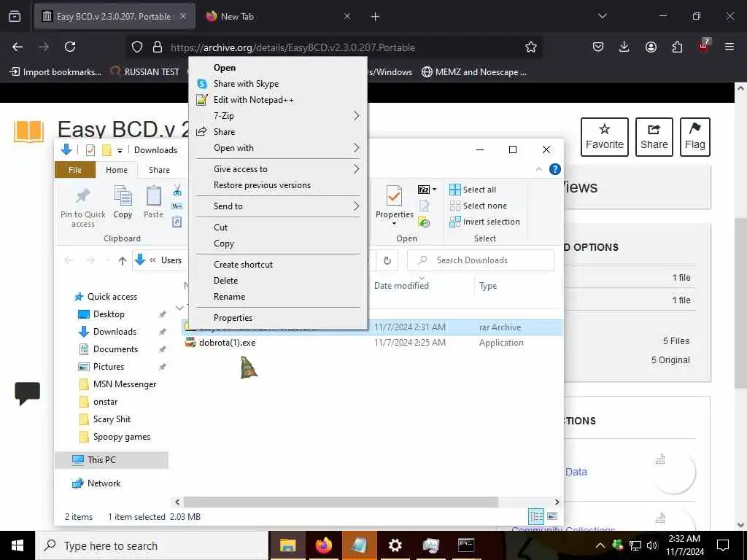
Task: Open Firefox extensions puzzle icon
Action: [x=677, y=47]
